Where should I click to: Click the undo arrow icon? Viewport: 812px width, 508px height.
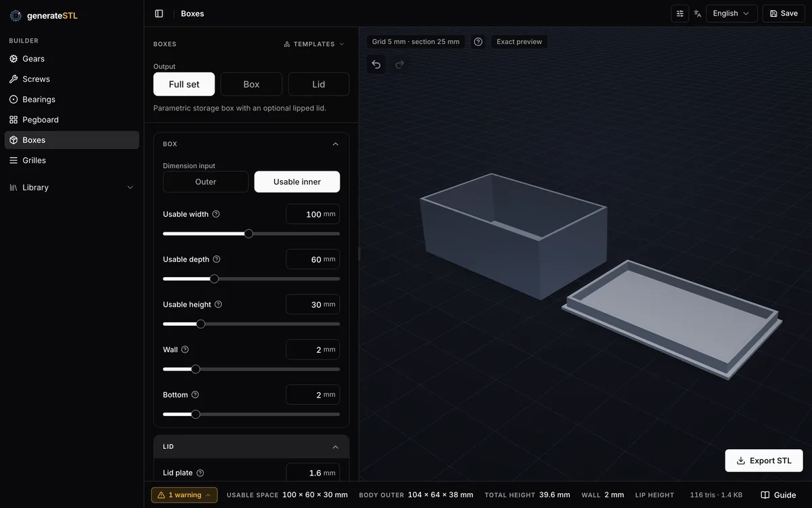pos(376,64)
